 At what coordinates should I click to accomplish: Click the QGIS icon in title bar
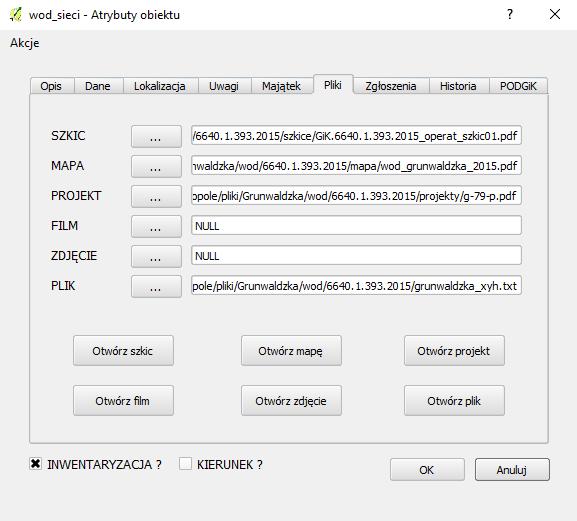(x=16, y=15)
